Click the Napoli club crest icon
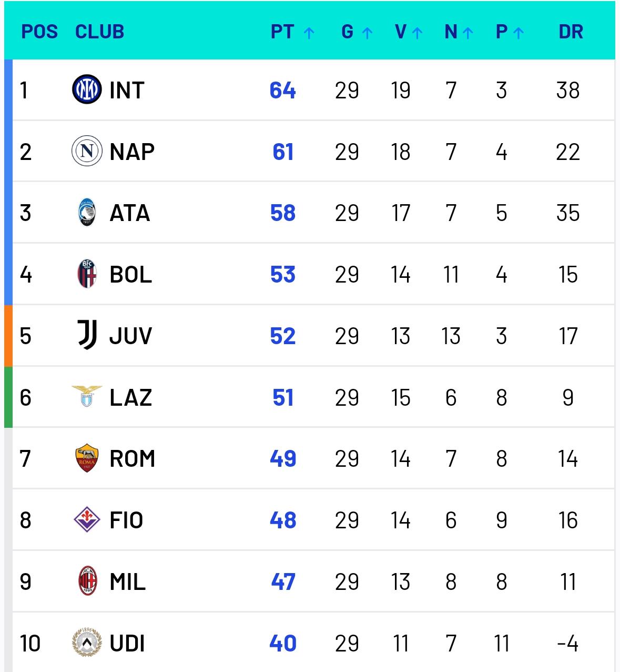The height and width of the screenshot is (672, 620). [87, 151]
